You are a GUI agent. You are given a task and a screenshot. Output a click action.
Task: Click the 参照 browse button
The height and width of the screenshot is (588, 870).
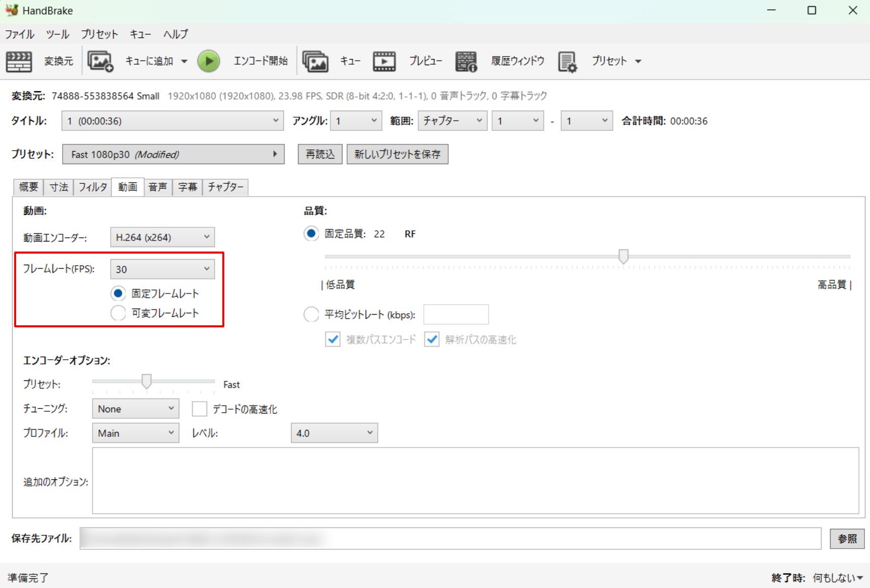pyautogui.click(x=847, y=538)
